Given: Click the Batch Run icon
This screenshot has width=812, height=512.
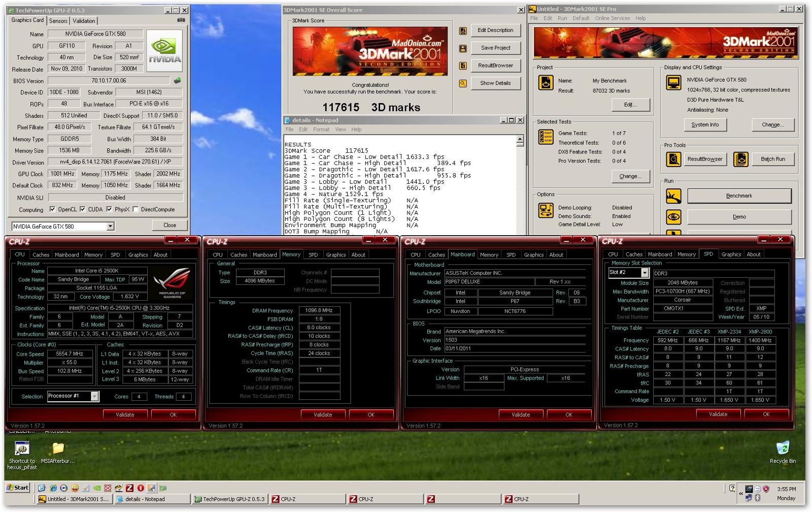Looking at the screenshot, I should point(741,159).
